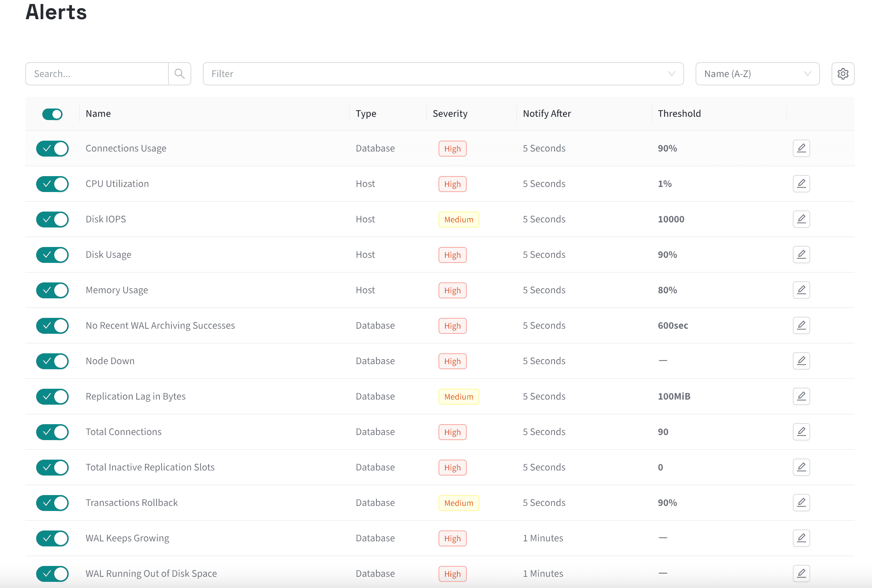Viewport: 872px width, 588px height.
Task: Click edit icon for Transactions Rollback
Action: click(x=801, y=503)
